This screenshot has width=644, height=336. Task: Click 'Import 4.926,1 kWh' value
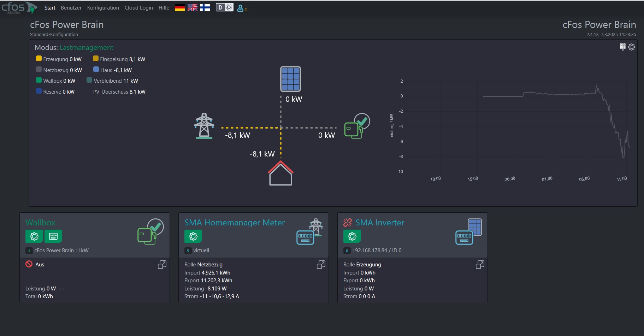tap(207, 273)
